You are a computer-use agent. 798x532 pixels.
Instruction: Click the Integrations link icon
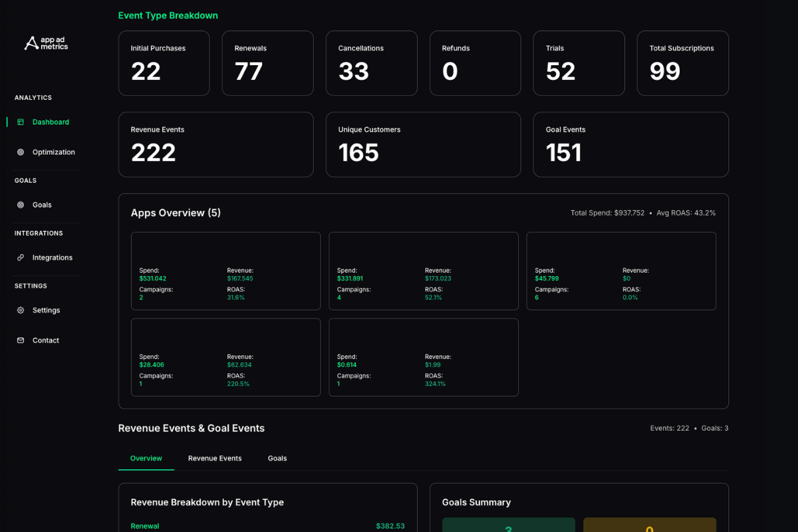point(21,257)
